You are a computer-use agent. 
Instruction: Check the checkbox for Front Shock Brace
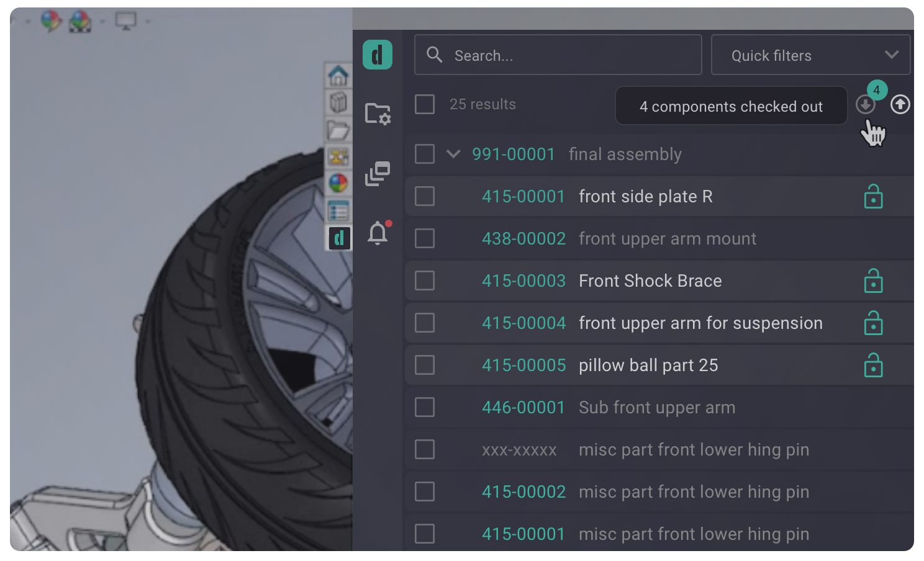pyautogui.click(x=424, y=280)
